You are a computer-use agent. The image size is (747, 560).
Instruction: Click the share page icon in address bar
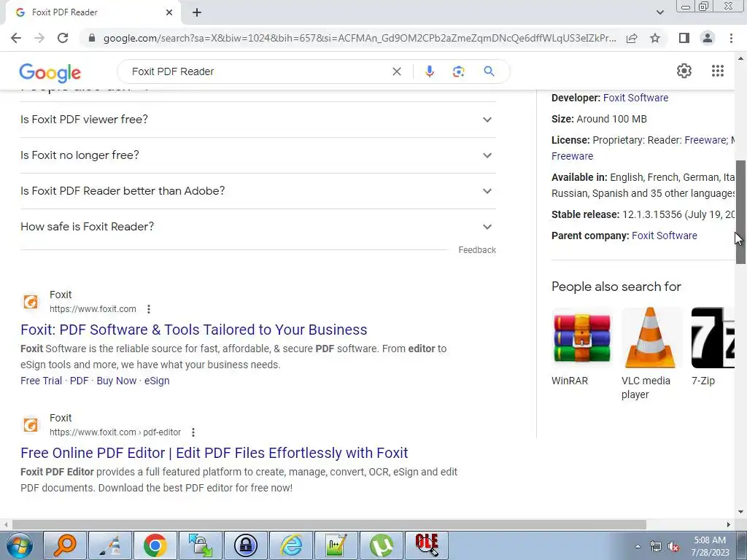pos(632,38)
